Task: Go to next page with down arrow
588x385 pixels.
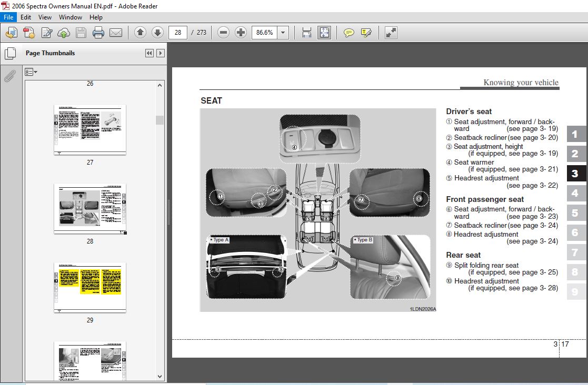Action: (157, 33)
